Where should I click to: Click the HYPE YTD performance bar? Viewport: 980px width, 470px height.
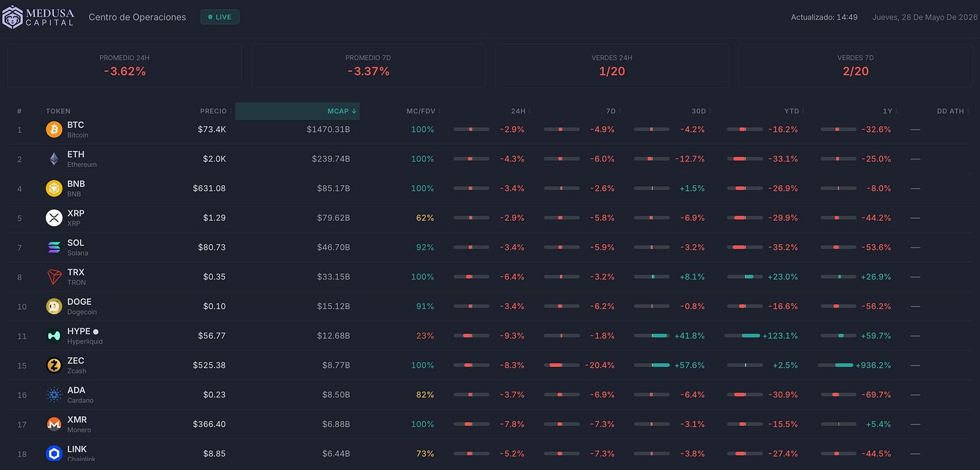tap(742, 335)
